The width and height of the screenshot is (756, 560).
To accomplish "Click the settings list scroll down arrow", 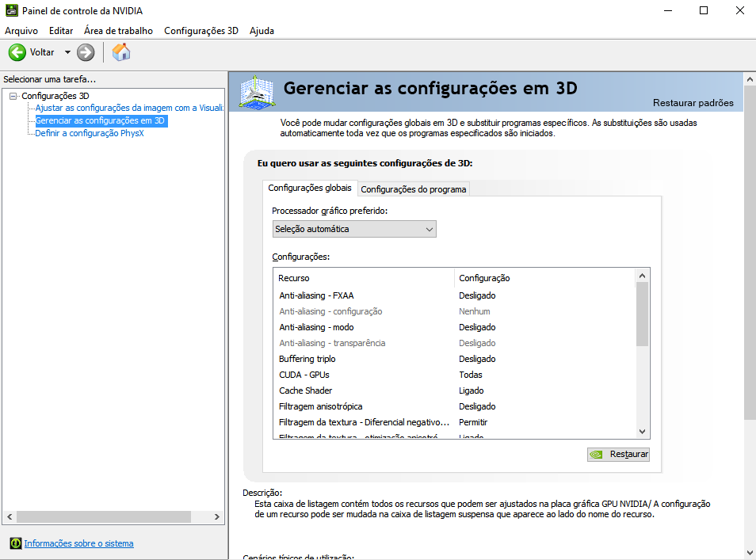I will [642, 432].
